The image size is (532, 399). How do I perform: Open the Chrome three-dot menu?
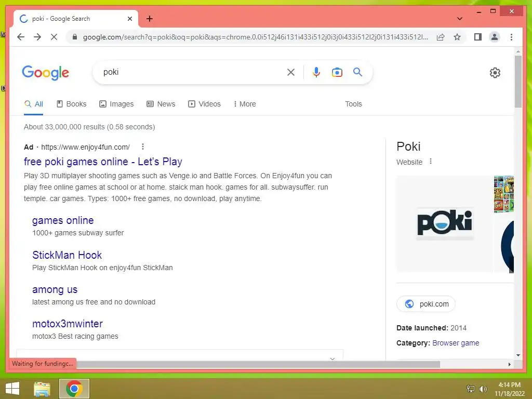pos(511,37)
